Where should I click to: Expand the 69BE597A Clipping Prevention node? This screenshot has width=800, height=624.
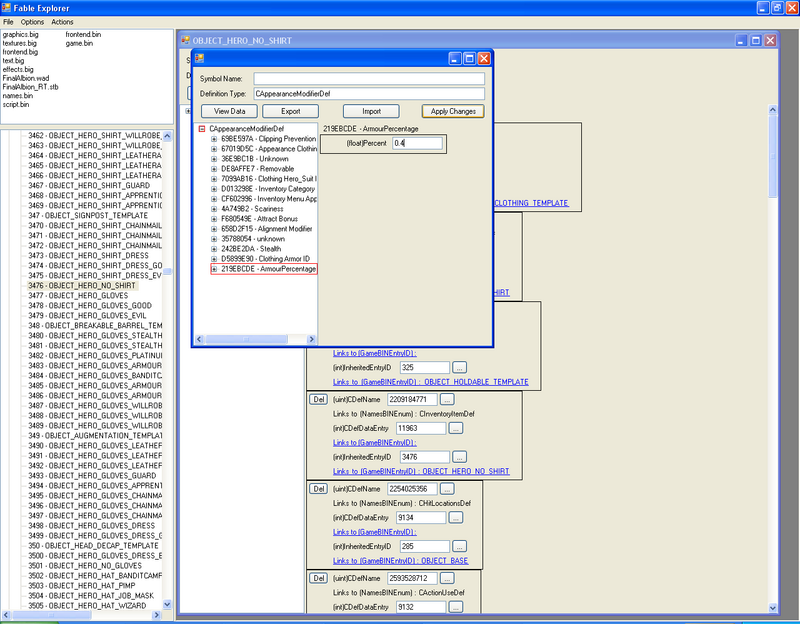(x=214, y=139)
